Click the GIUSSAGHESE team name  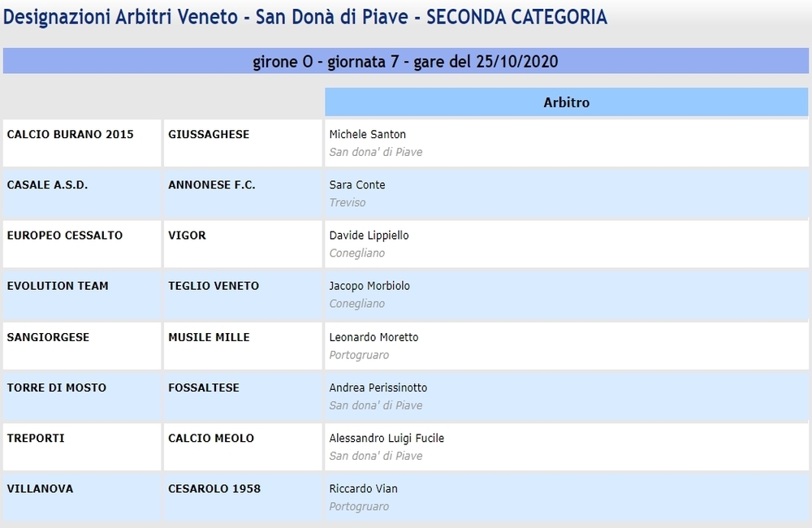click(x=209, y=134)
